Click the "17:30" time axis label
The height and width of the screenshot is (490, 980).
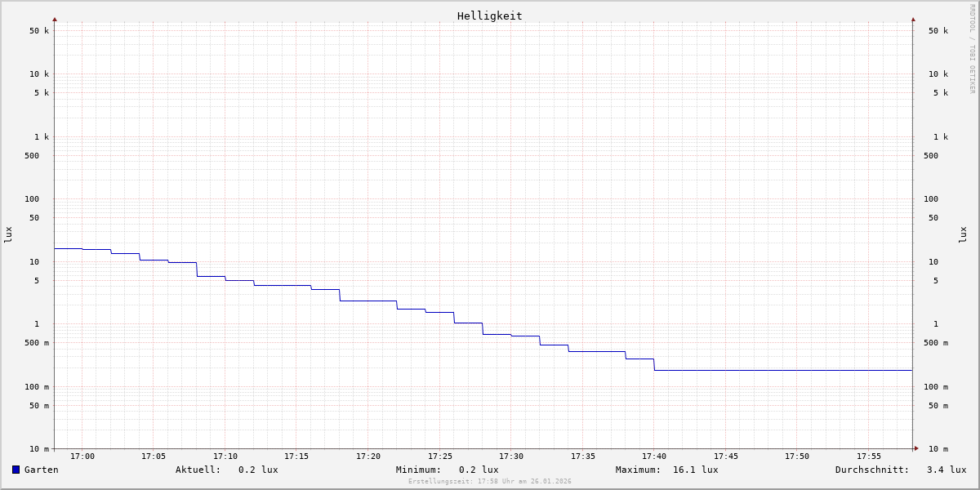point(511,456)
